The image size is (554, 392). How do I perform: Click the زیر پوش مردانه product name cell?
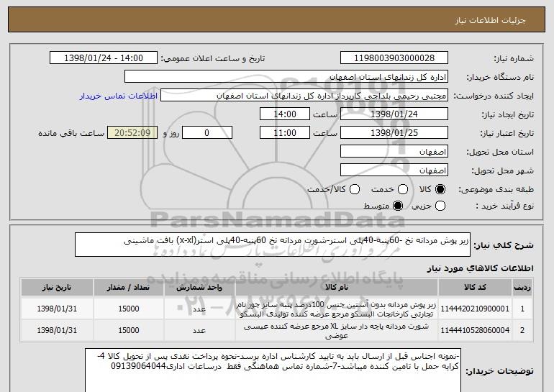click(x=337, y=309)
